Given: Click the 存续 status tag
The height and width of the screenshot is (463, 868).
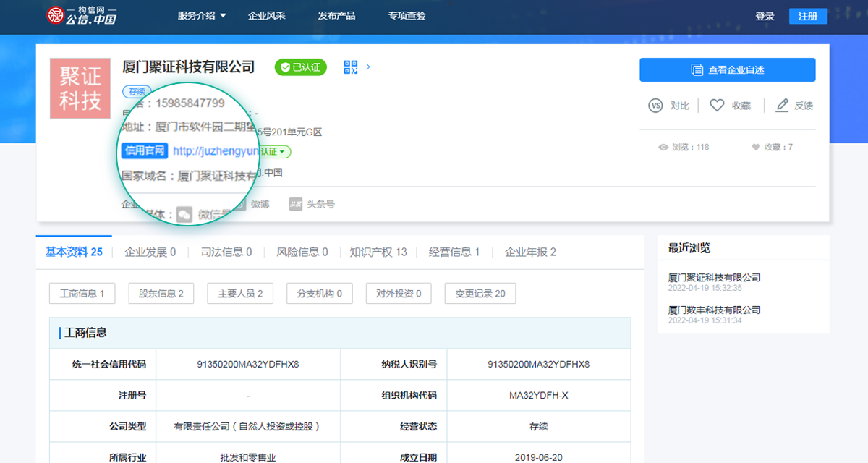Looking at the screenshot, I should 137,92.
